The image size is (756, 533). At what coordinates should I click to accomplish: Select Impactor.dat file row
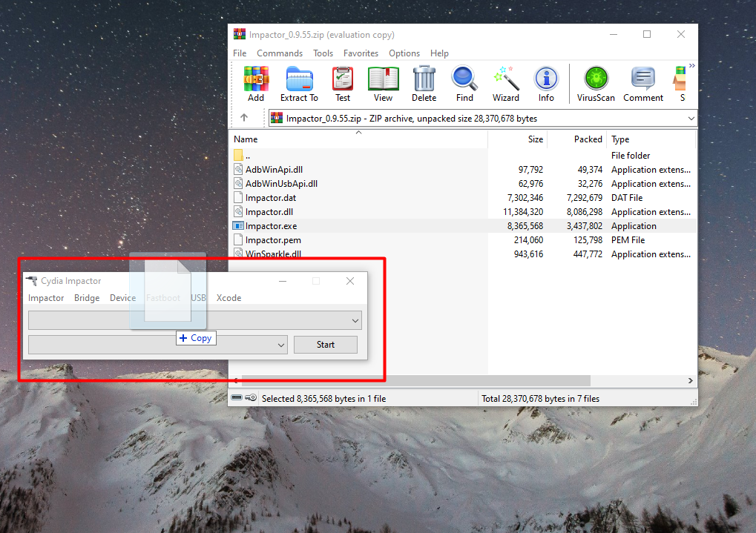[463, 198]
